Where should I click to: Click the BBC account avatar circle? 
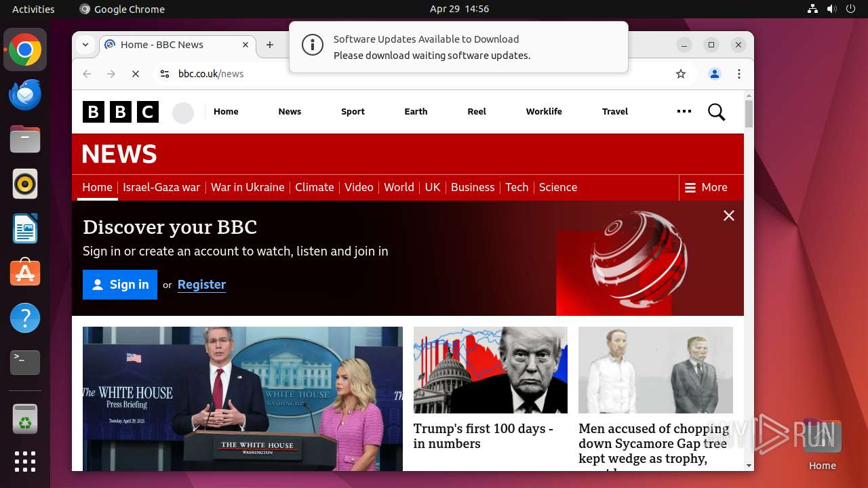[x=183, y=113]
